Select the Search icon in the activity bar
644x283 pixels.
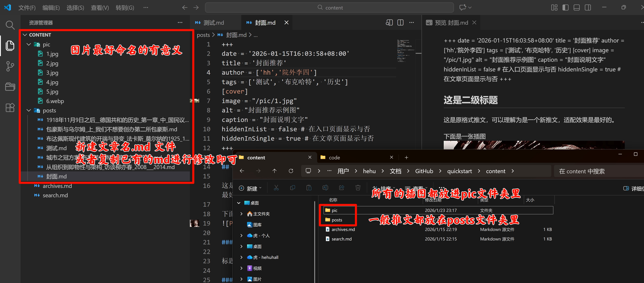point(10,25)
